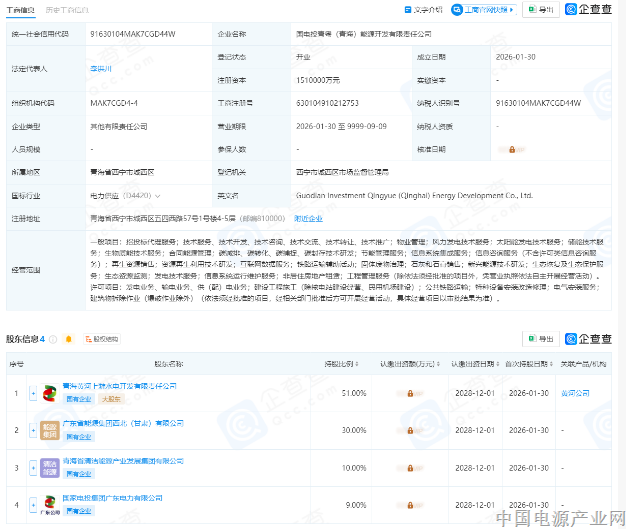Click locked 认缴出资额 icon in first row
Viewport: 626px width, 529px height.
(410, 393)
